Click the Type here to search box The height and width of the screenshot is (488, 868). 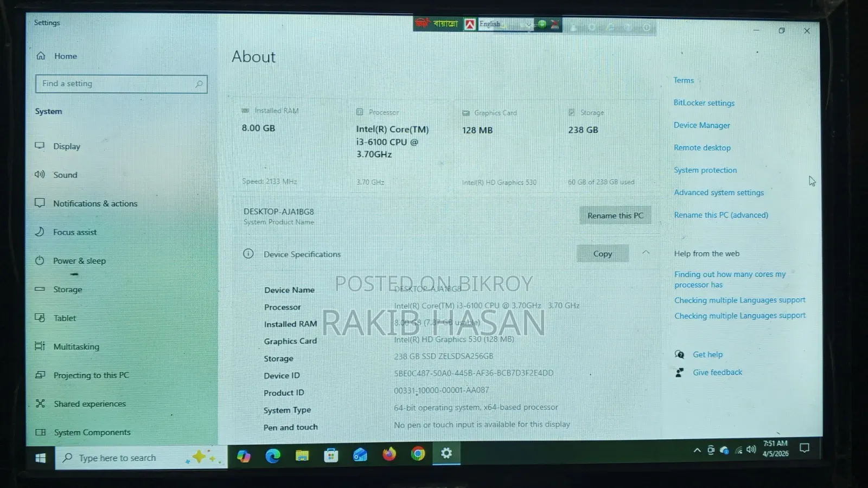(141, 458)
